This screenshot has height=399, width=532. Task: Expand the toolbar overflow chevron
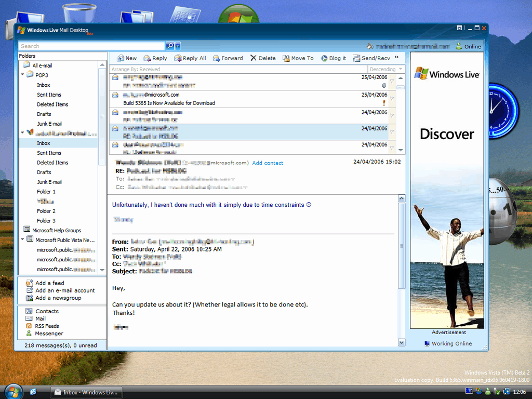coord(397,58)
